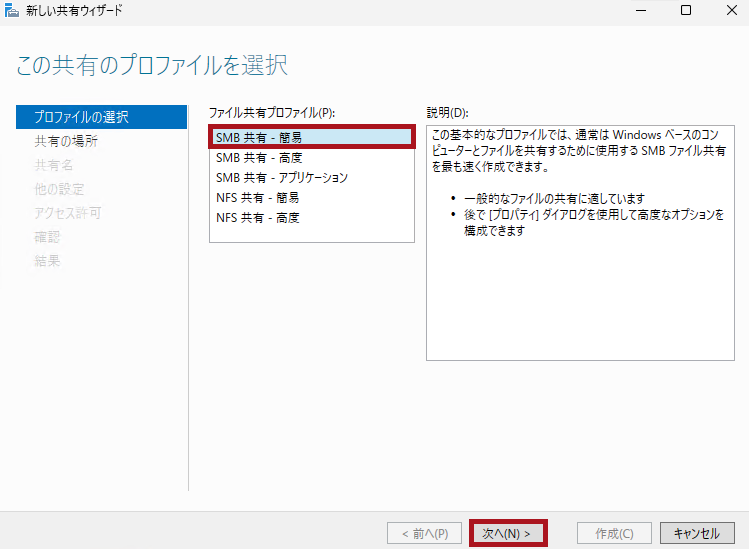This screenshot has width=749, height=549.
Task: Close the New Share Wizard window
Action: pyautogui.click(x=731, y=10)
